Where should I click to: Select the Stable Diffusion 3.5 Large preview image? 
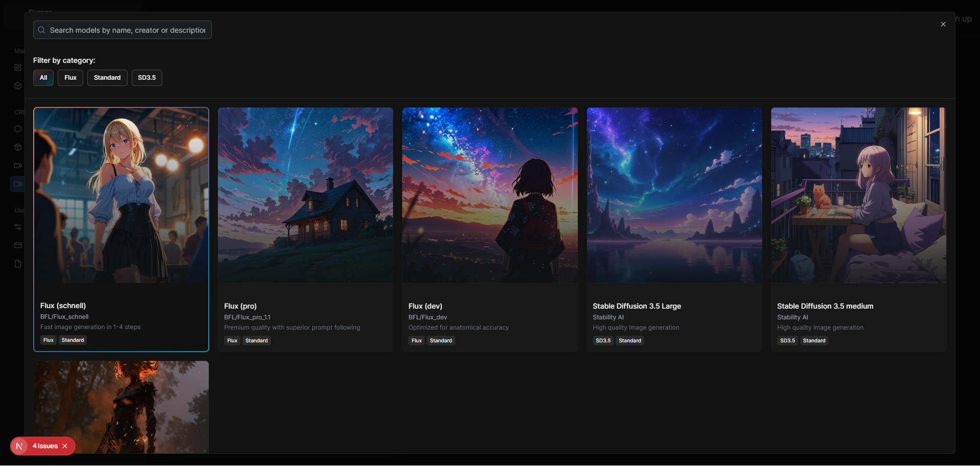pos(674,195)
